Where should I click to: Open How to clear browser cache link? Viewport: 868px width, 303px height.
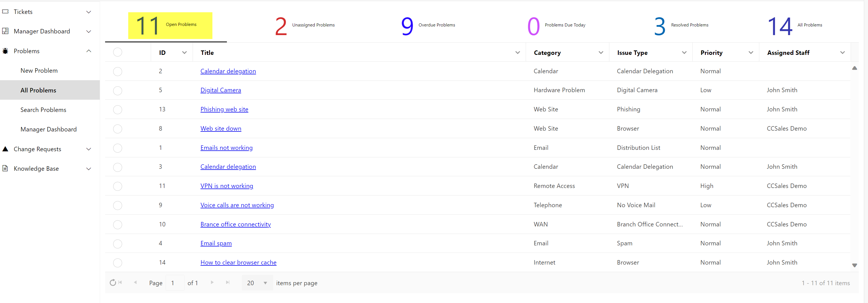coord(238,262)
